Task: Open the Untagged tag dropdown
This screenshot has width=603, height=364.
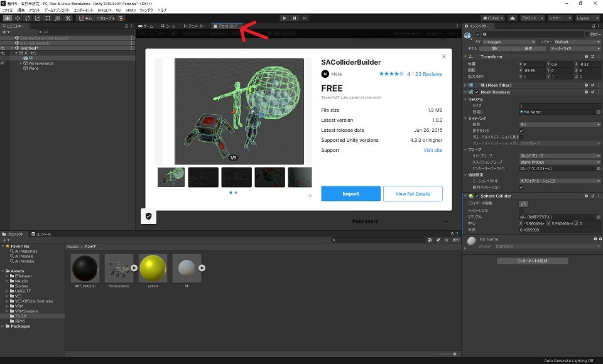Action: [x=508, y=42]
